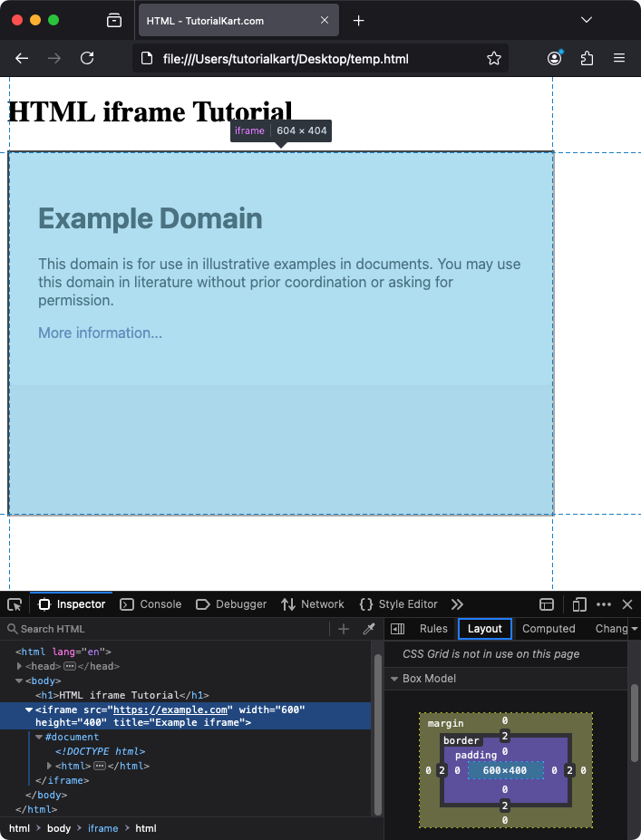Open the Layout side panel tab
Screen dimensions: 641x840
pos(485,628)
